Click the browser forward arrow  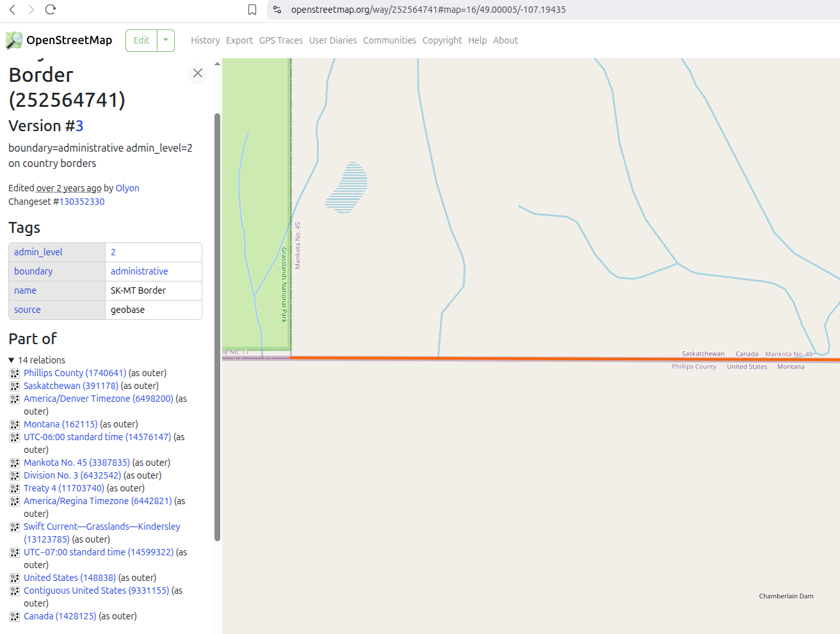tap(31, 10)
